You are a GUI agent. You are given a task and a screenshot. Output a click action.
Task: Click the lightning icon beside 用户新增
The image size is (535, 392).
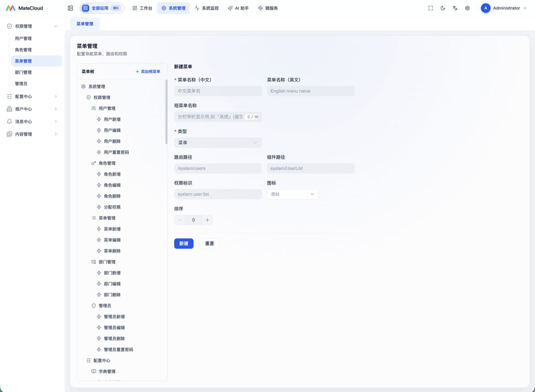coord(99,119)
